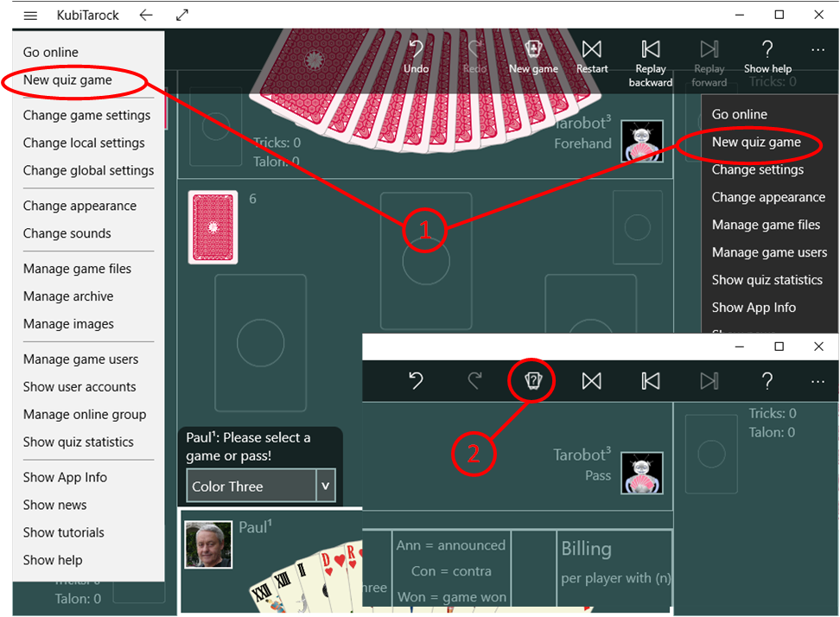Click the Undo icon in top toolbar
Screen dimensions: 840x617
click(417, 50)
